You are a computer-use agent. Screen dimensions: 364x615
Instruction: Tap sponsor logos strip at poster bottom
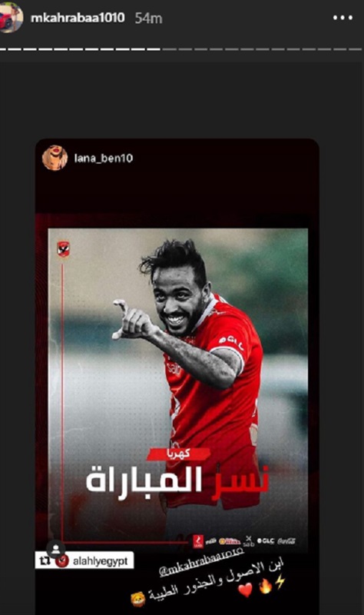tap(244, 541)
